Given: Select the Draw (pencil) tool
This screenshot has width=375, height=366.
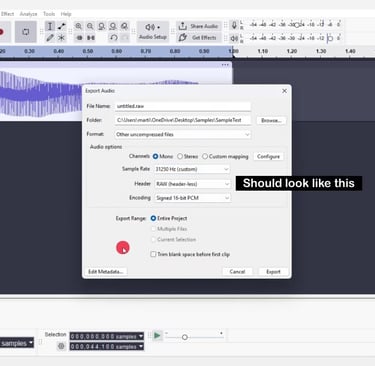Looking at the screenshot, I should pyautogui.click(x=50, y=38).
